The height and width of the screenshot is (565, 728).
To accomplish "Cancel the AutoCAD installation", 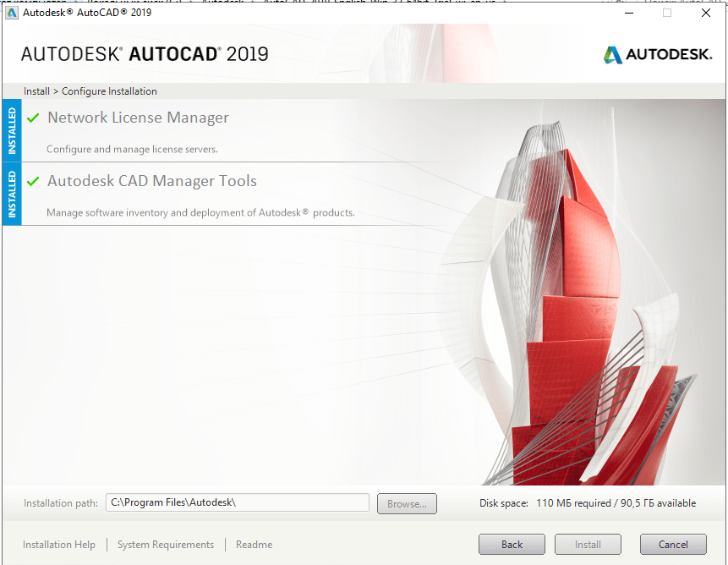I will coord(673,545).
